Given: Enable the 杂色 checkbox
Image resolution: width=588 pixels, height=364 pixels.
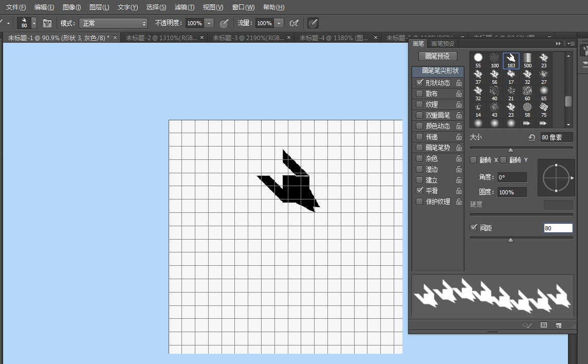Looking at the screenshot, I should [x=419, y=158].
